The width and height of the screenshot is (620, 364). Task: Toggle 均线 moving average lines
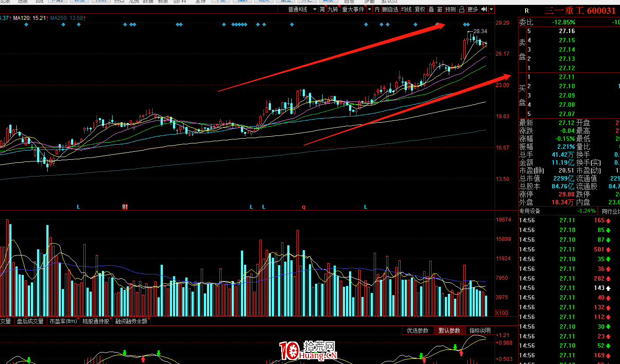[x=406, y=9]
